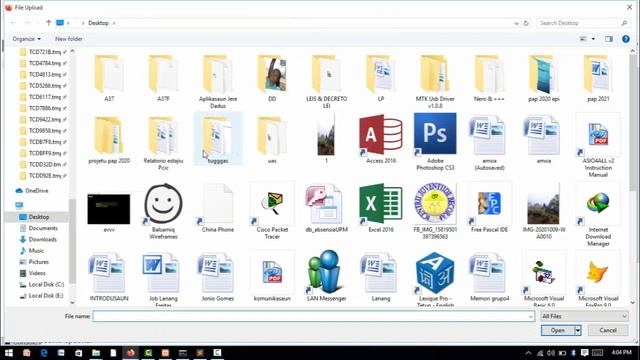The width and height of the screenshot is (640, 360).
Task: Select the Excel 2016 shortcut
Action: (x=380, y=208)
